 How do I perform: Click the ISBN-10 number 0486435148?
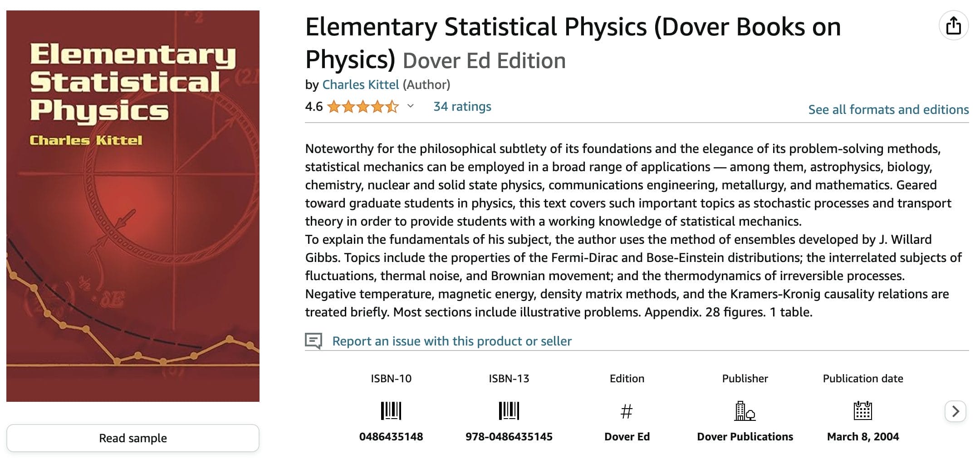coord(391,437)
